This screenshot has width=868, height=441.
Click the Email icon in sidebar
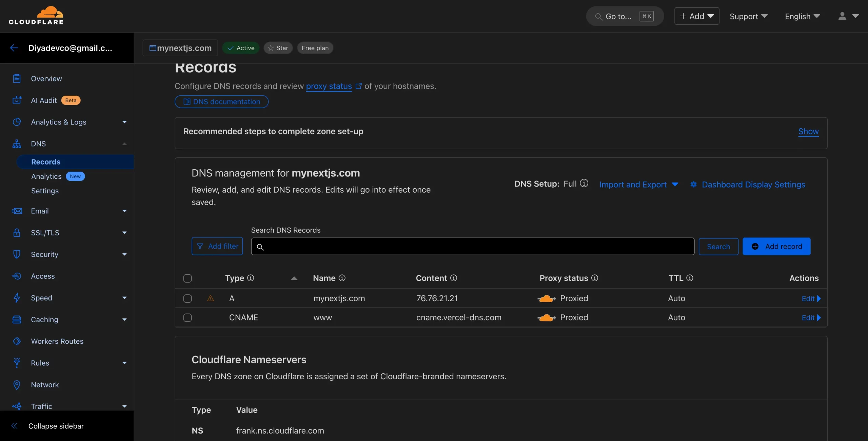[x=17, y=211]
